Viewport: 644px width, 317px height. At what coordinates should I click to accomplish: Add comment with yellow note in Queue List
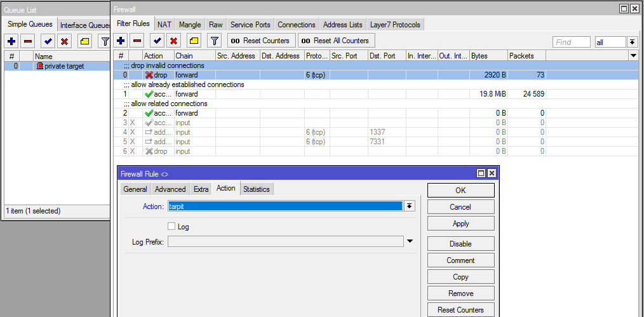click(x=84, y=41)
